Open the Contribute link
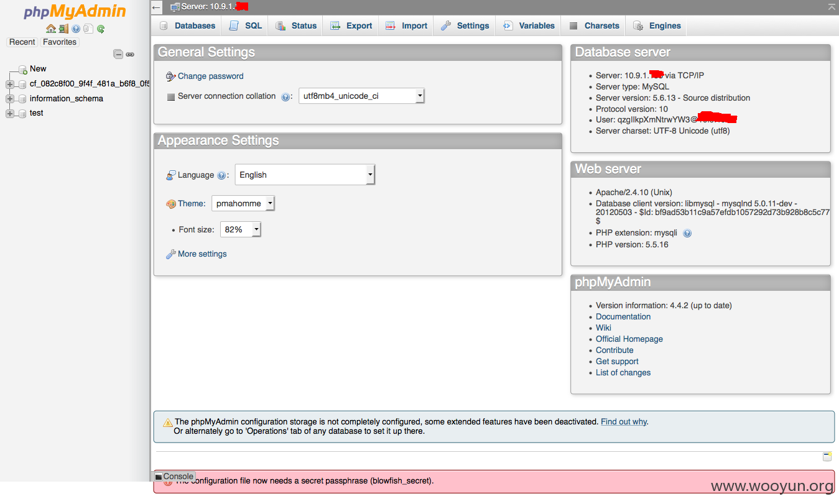 [x=614, y=351]
